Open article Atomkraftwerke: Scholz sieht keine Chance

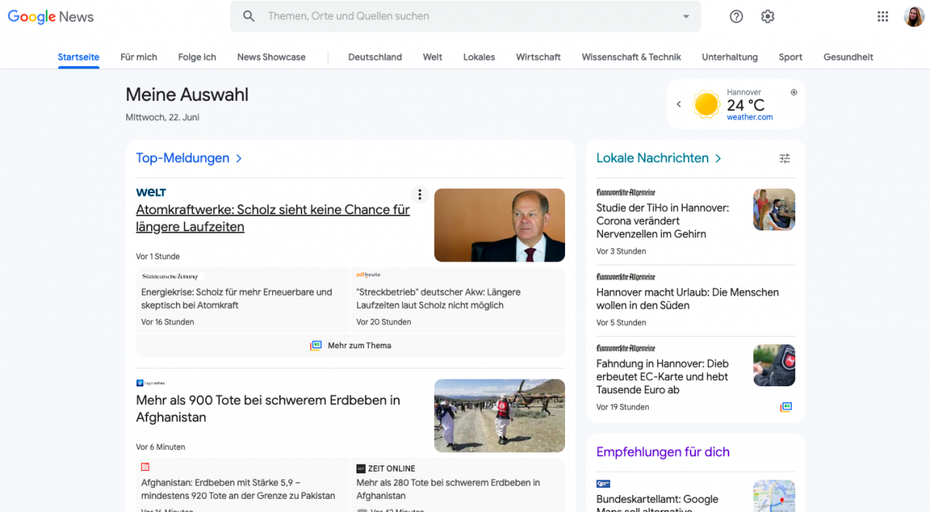pyautogui.click(x=273, y=218)
